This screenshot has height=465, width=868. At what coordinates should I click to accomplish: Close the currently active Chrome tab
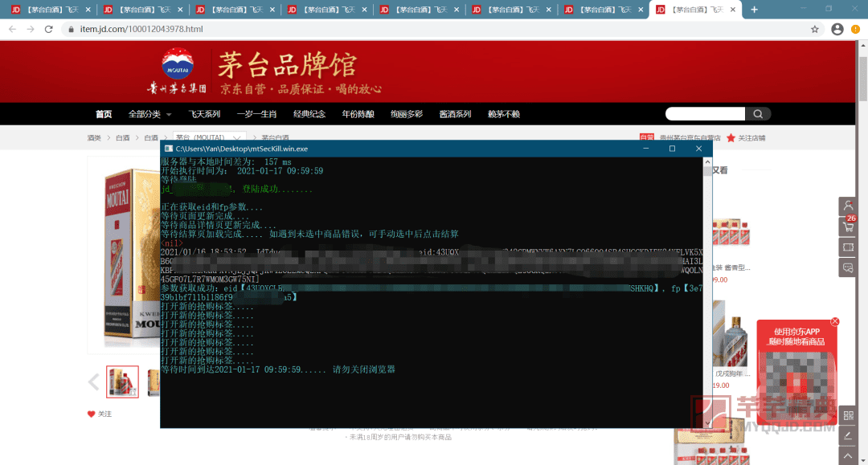(733, 10)
